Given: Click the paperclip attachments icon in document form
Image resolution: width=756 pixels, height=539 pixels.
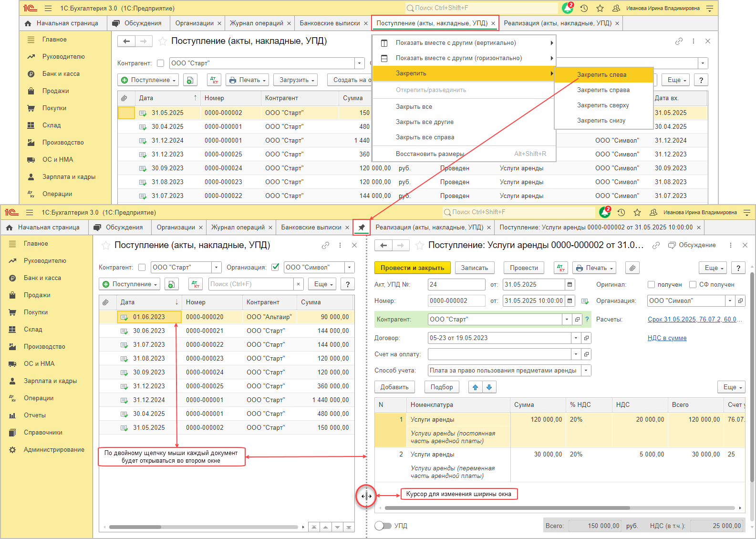Looking at the screenshot, I should pos(632,268).
